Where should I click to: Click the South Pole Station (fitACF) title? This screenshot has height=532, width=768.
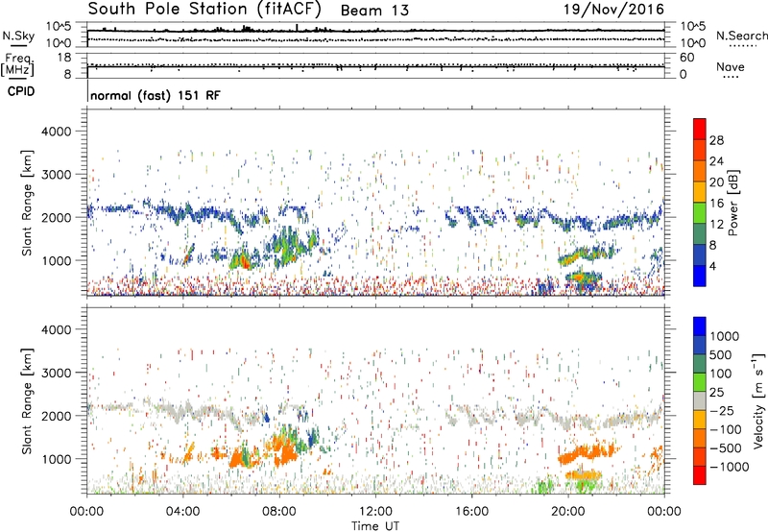[204, 10]
